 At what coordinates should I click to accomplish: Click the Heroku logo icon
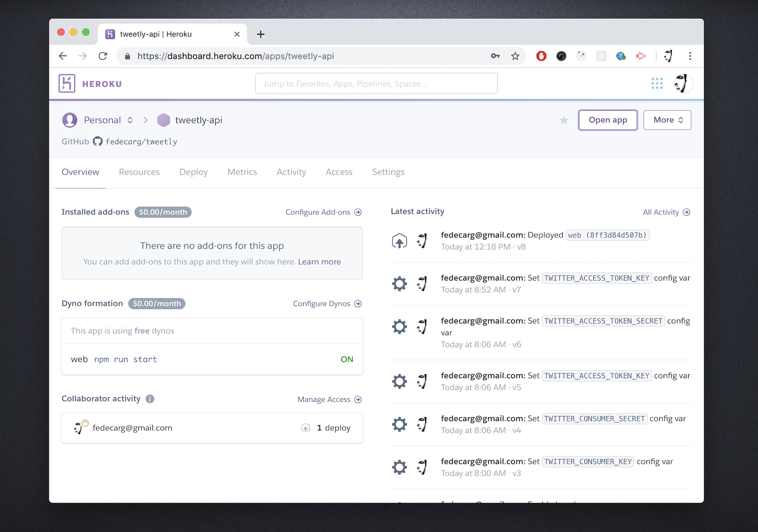point(67,84)
